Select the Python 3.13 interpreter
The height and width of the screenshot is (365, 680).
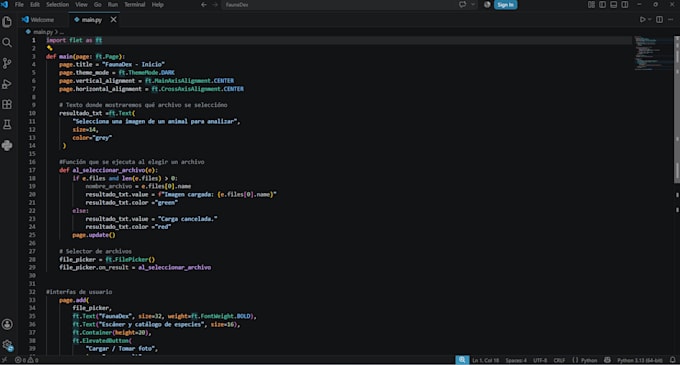coord(640,360)
